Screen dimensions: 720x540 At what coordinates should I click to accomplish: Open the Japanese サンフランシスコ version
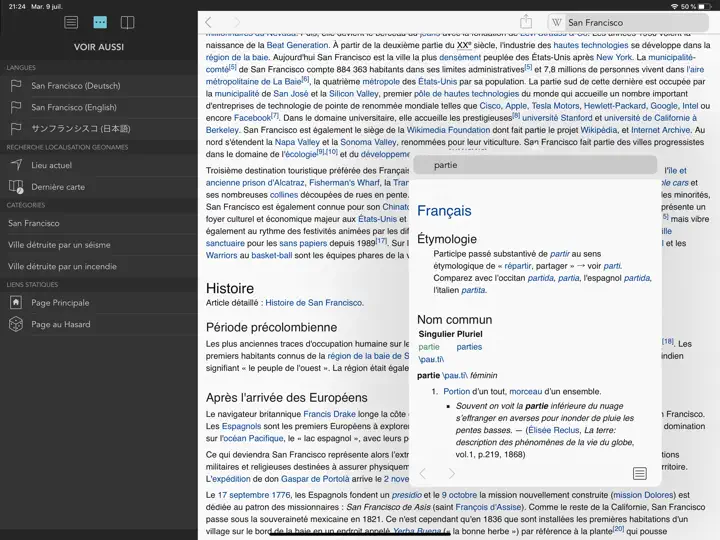point(99,129)
